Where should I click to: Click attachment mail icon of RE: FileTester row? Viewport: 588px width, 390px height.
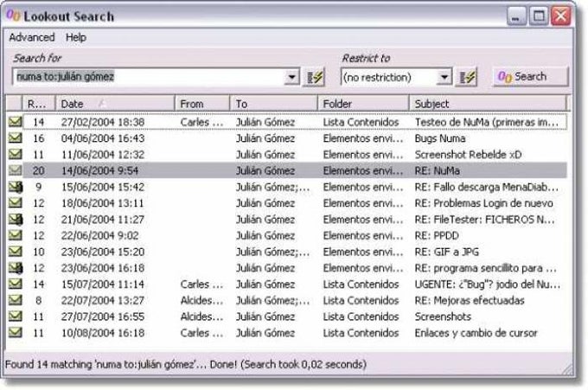coord(16,219)
